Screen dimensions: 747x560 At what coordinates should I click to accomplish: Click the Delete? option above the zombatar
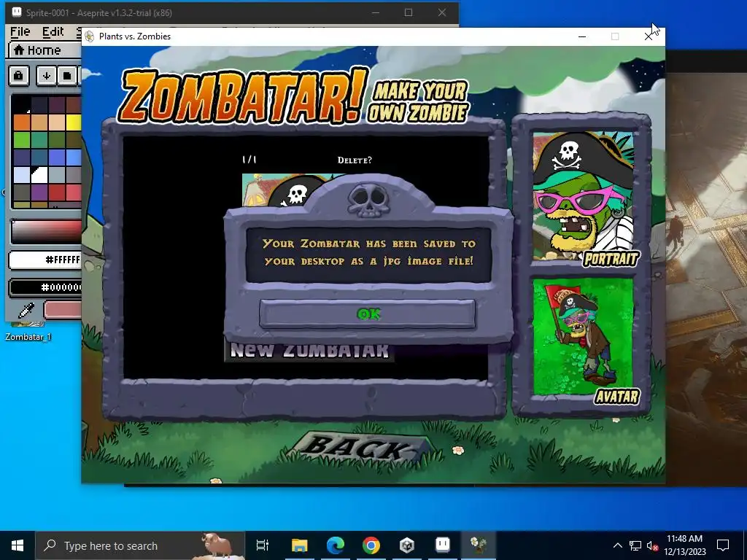pos(355,160)
